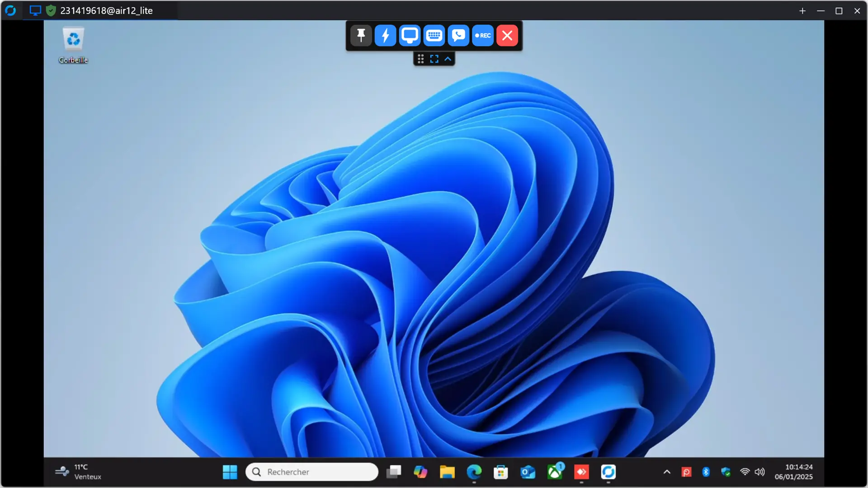The image size is (868, 488).
Task: Open clock and date 06/01/2025 panel
Action: [x=794, y=472]
